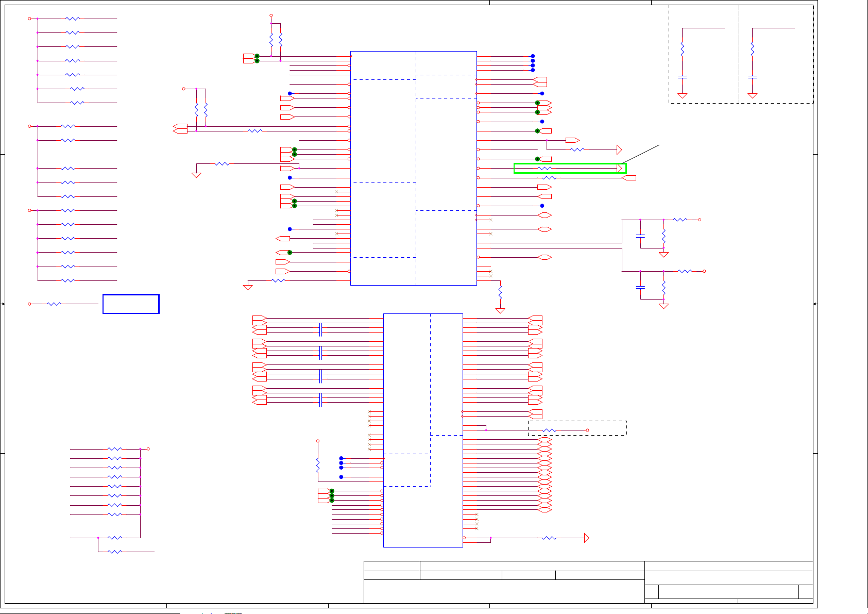This screenshot has height=614, width=868.
Task: Click vertical resistor below upper chip's bottom-right corner
Action: (500, 292)
